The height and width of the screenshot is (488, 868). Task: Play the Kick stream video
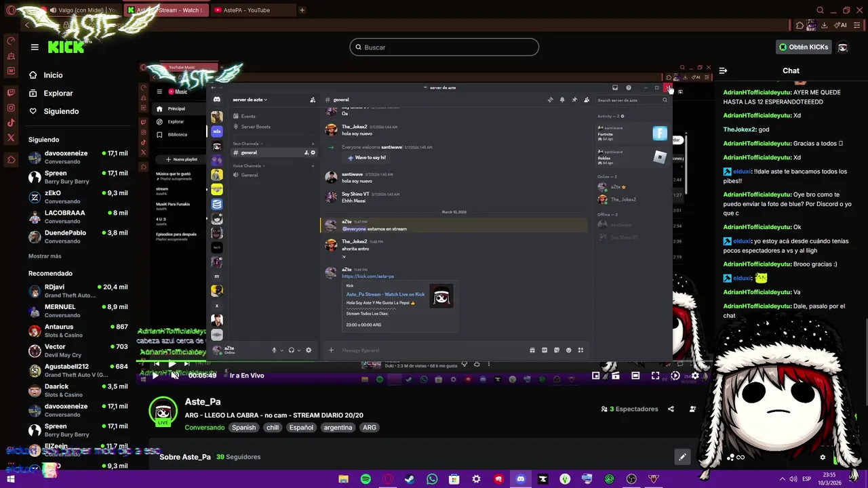155,375
